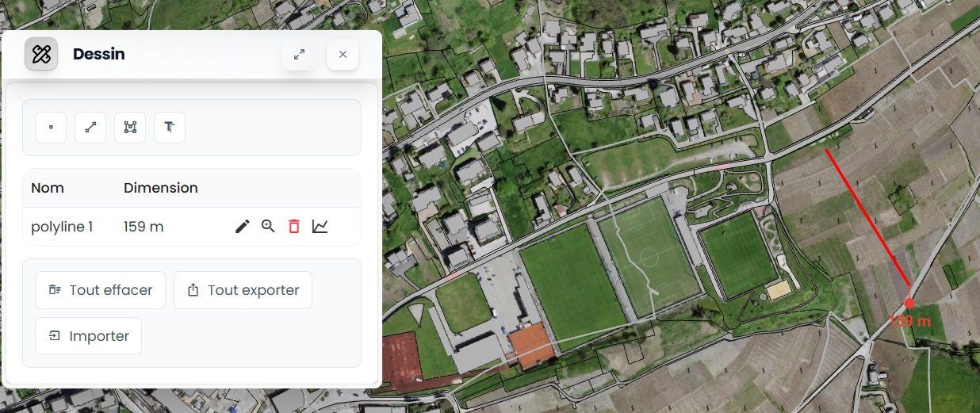Click the Dimension column header

coord(161,188)
